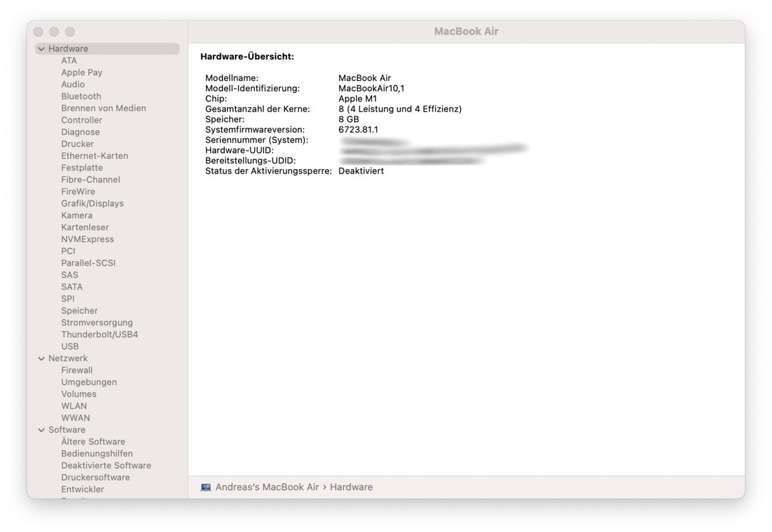Select SATA in the sidebar
This screenshot has width=772, height=532.
(72, 287)
